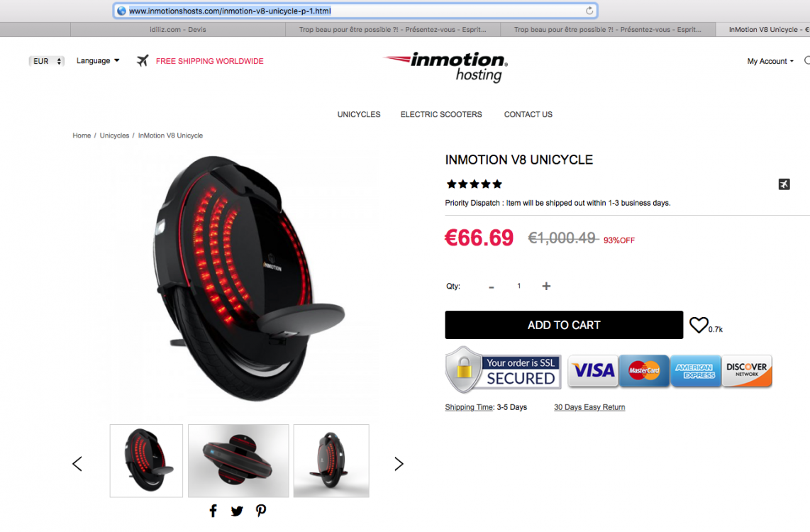Click the airplane shipping icon beside rating
810x532 pixels.
(784, 184)
